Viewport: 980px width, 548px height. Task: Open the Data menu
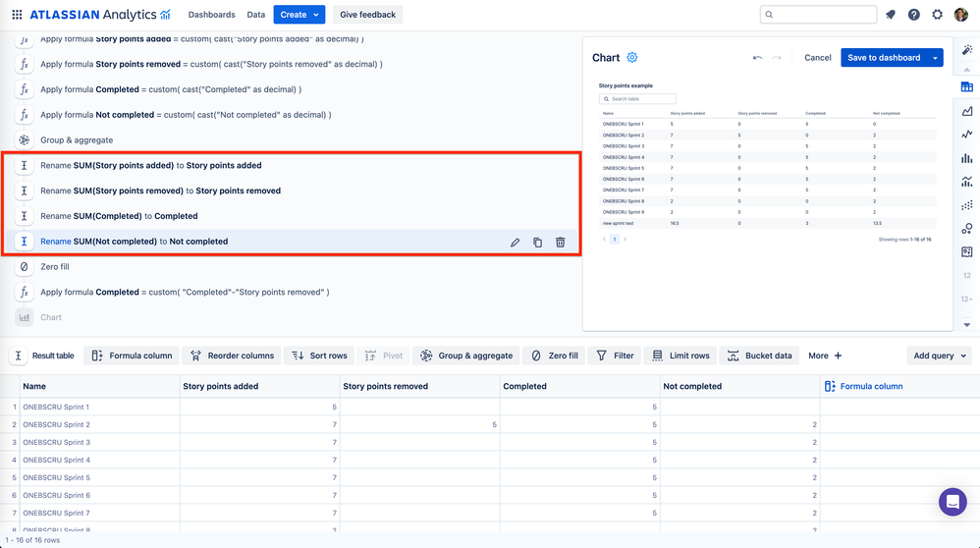tap(255, 15)
